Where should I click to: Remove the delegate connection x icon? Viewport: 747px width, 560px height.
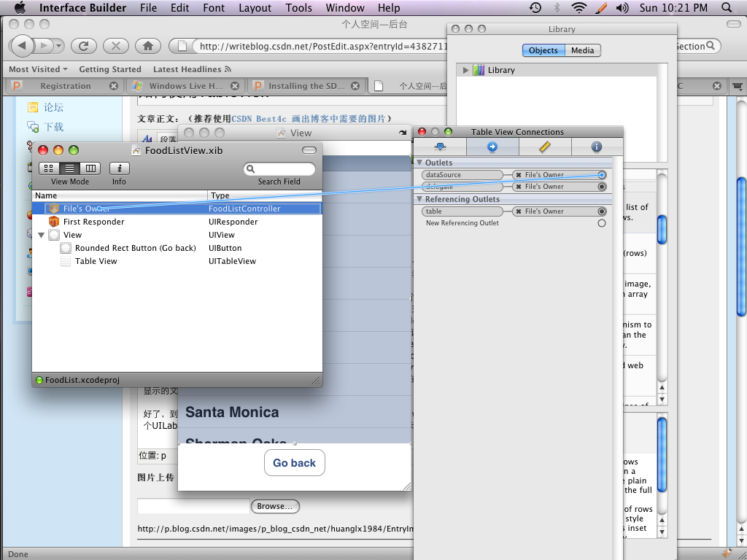pos(519,187)
